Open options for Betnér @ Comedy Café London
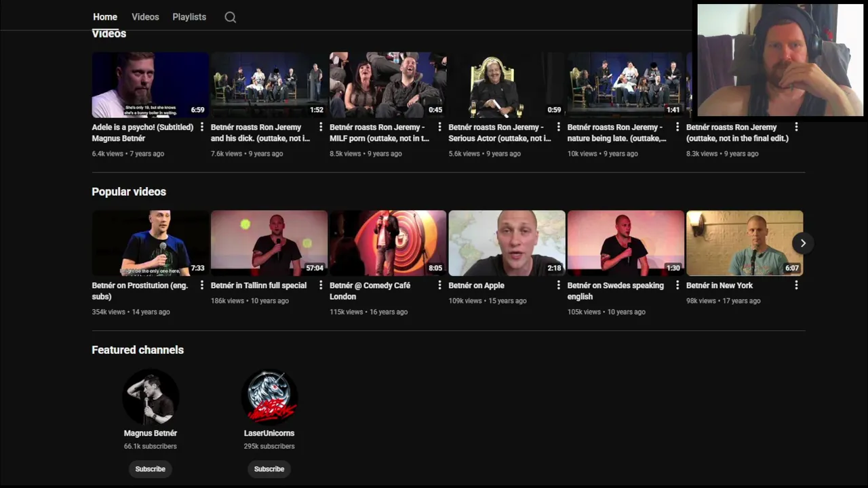 439,285
